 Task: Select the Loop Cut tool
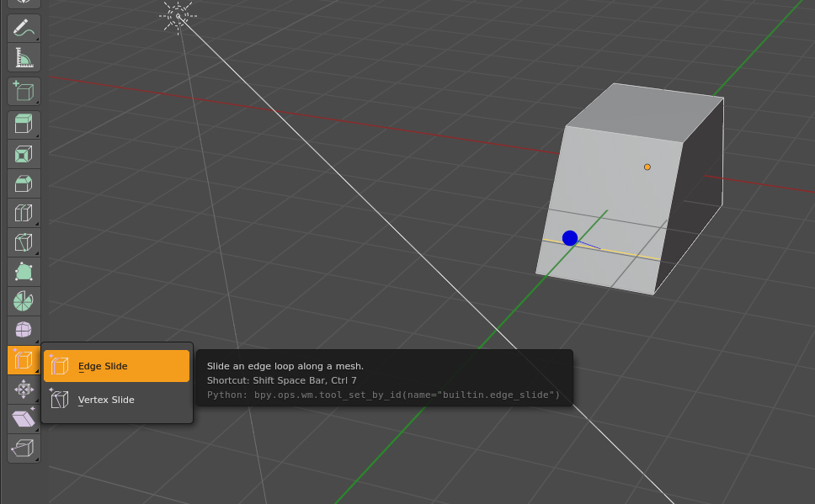coord(24,213)
